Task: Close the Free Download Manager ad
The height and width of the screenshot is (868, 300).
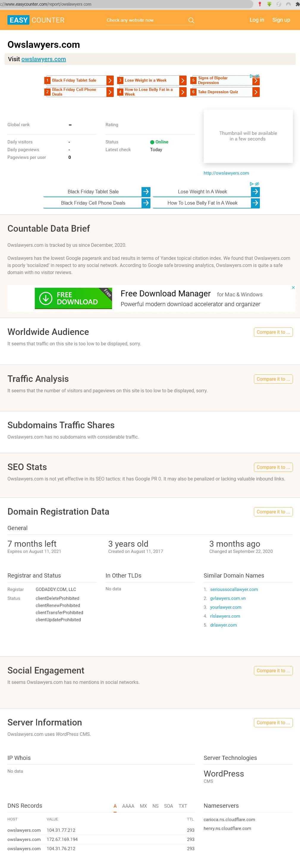Action: (x=293, y=287)
